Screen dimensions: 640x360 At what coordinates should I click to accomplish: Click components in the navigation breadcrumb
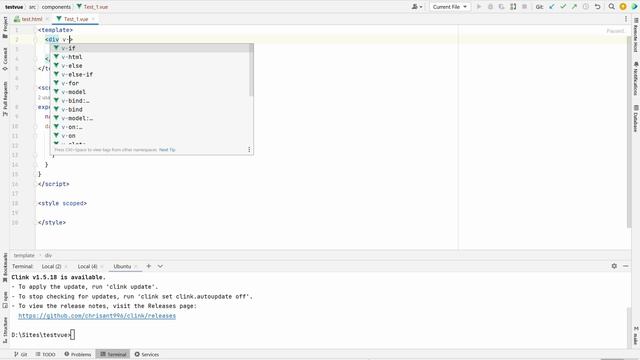tap(56, 7)
